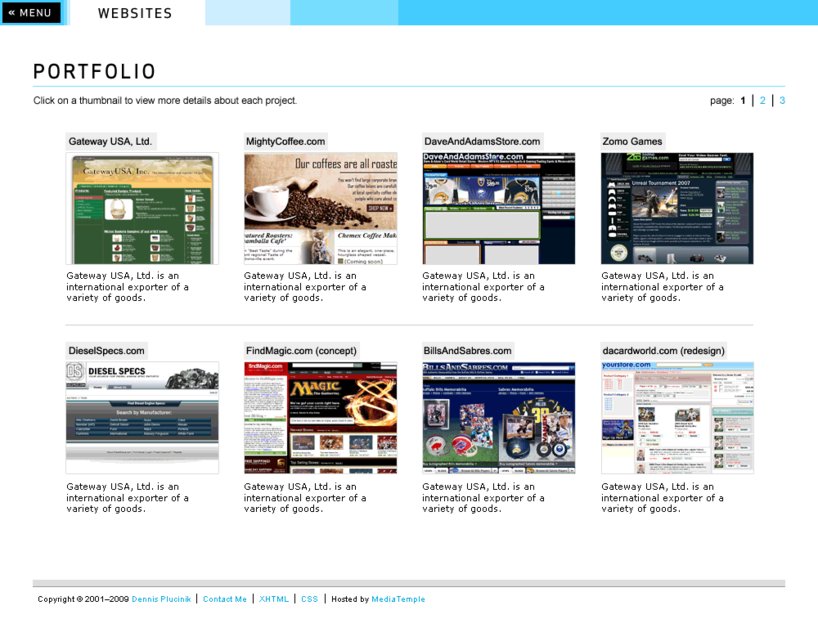Go to page 3 of the portfolio
Viewport: 818px width, 628px height.
[783, 100]
